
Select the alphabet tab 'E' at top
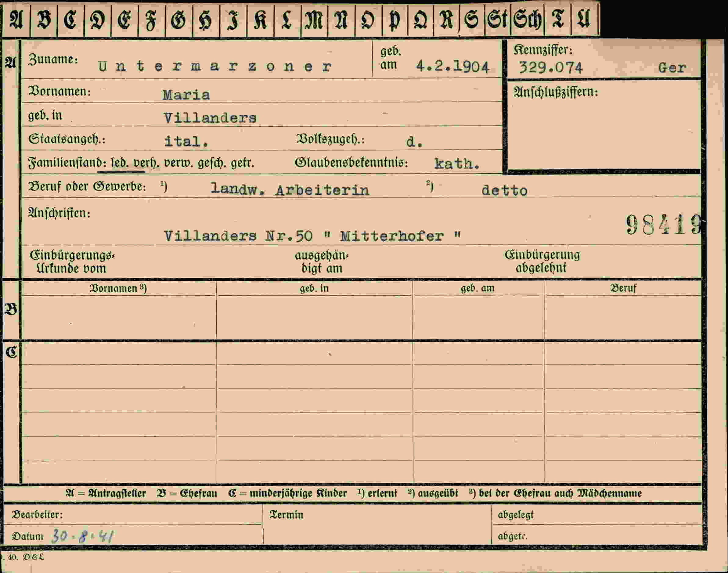click(x=124, y=20)
